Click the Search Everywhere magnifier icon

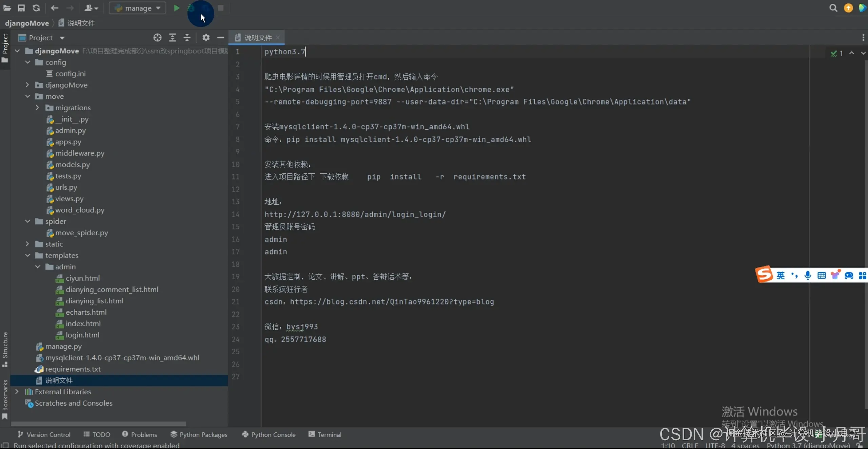coord(833,8)
